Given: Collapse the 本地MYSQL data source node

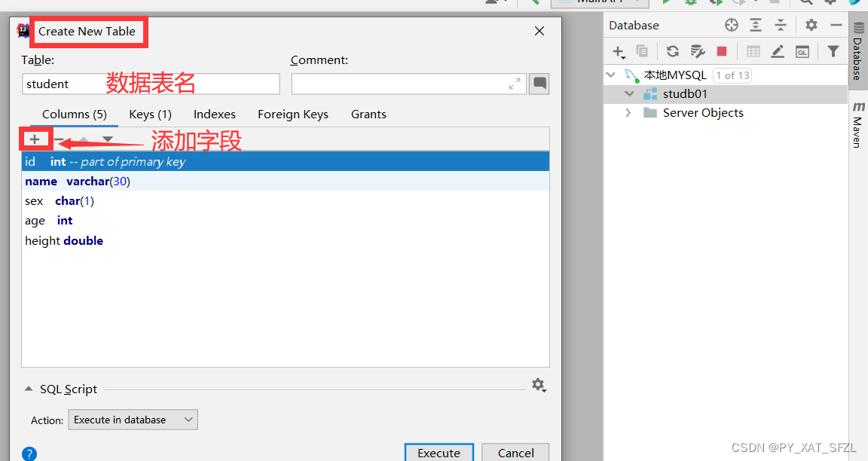Looking at the screenshot, I should coord(611,75).
